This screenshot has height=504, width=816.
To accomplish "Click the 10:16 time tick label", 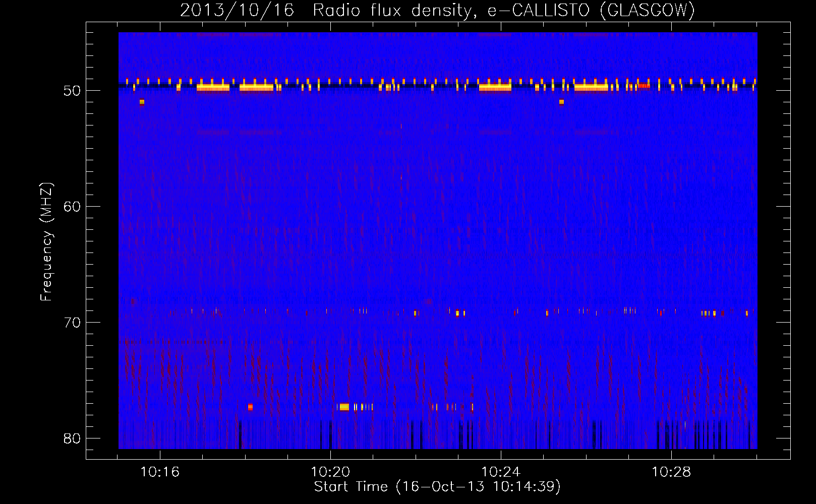I will click(160, 472).
